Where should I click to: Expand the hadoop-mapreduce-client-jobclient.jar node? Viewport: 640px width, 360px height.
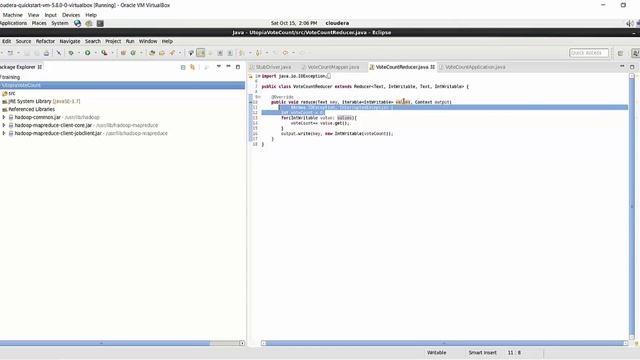(x=4, y=133)
